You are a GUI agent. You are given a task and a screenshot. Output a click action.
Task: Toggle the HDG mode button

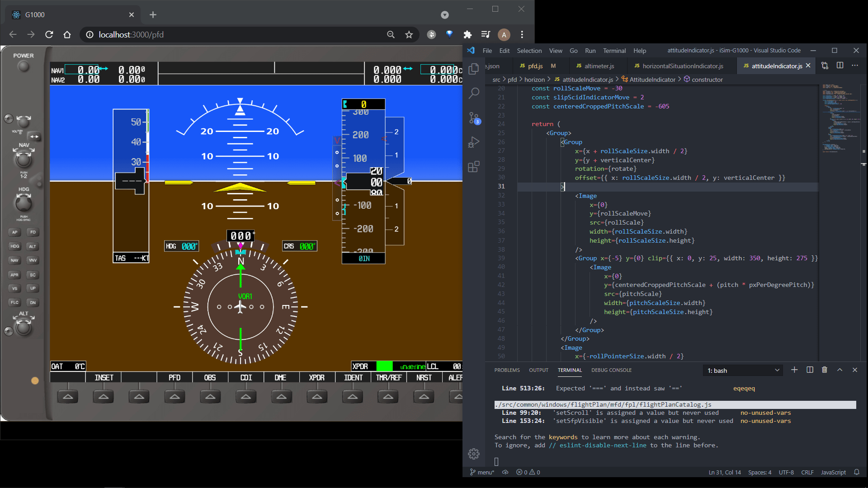[x=14, y=246]
